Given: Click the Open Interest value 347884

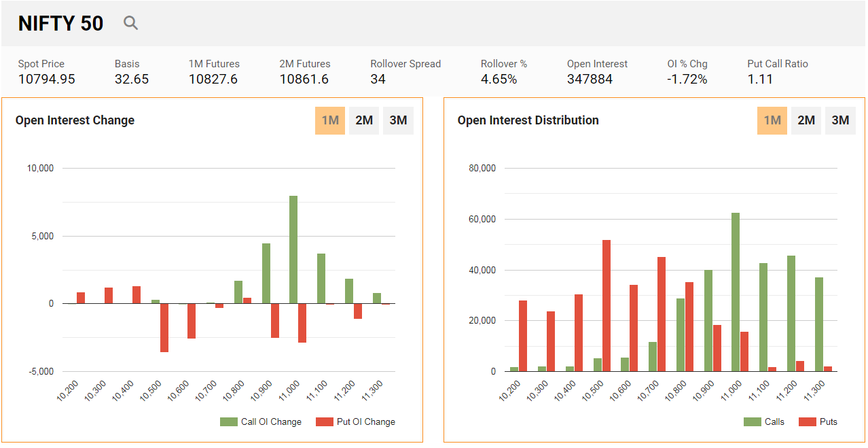Looking at the screenshot, I should (x=590, y=79).
